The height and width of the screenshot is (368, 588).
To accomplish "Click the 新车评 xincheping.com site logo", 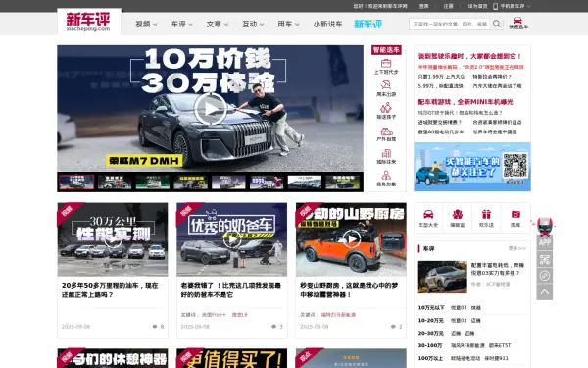I will [88, 22].
